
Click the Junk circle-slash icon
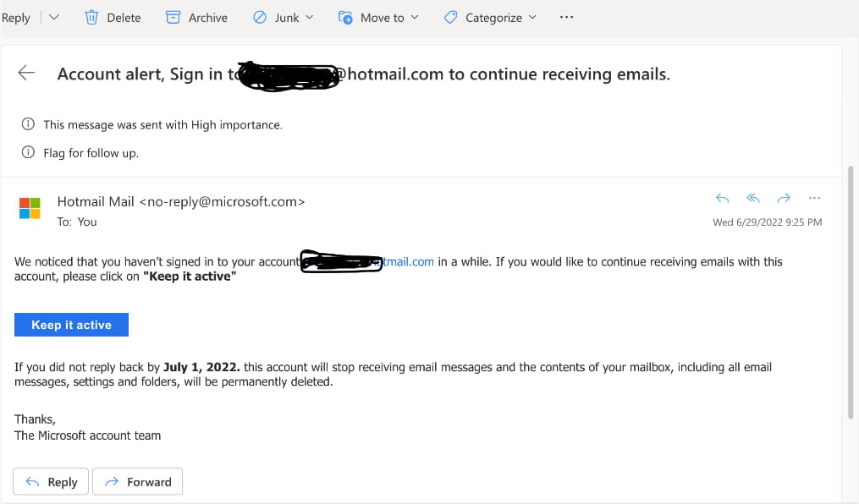[x=260, y=18]
